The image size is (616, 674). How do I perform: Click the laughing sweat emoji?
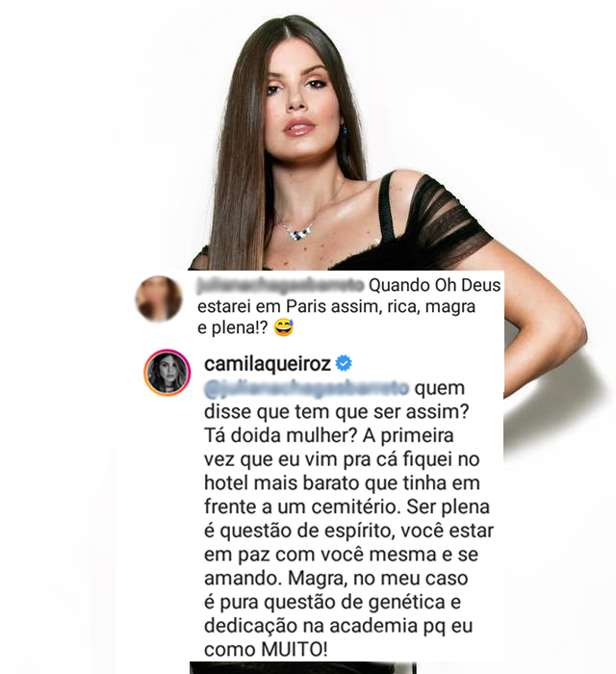pos(284,327)
